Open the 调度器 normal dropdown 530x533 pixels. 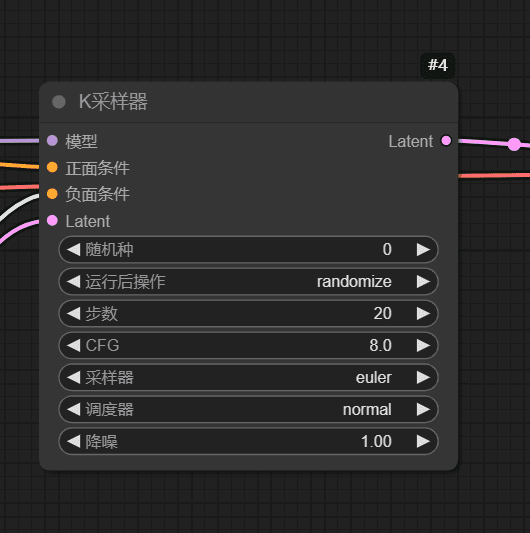click(x=367, y=409)
